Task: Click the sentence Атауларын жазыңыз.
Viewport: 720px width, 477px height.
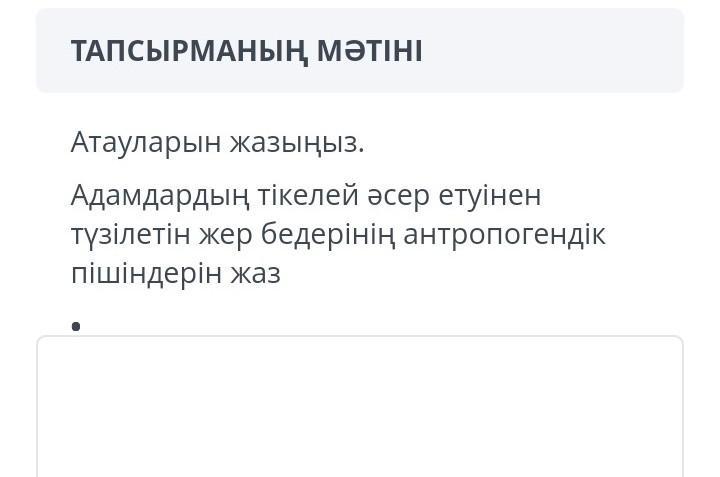Action: (x=217, y=142)
